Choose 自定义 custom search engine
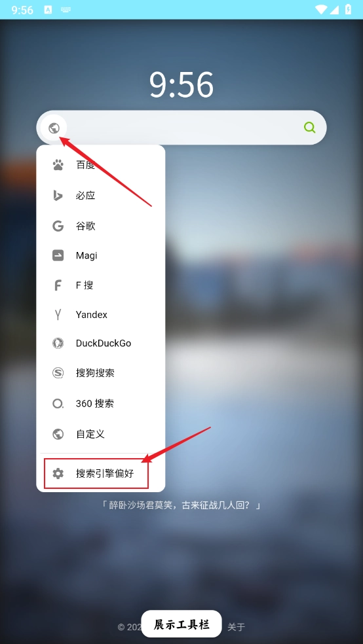Viewport: 363px width, 644px height. (x=101, y=434)
